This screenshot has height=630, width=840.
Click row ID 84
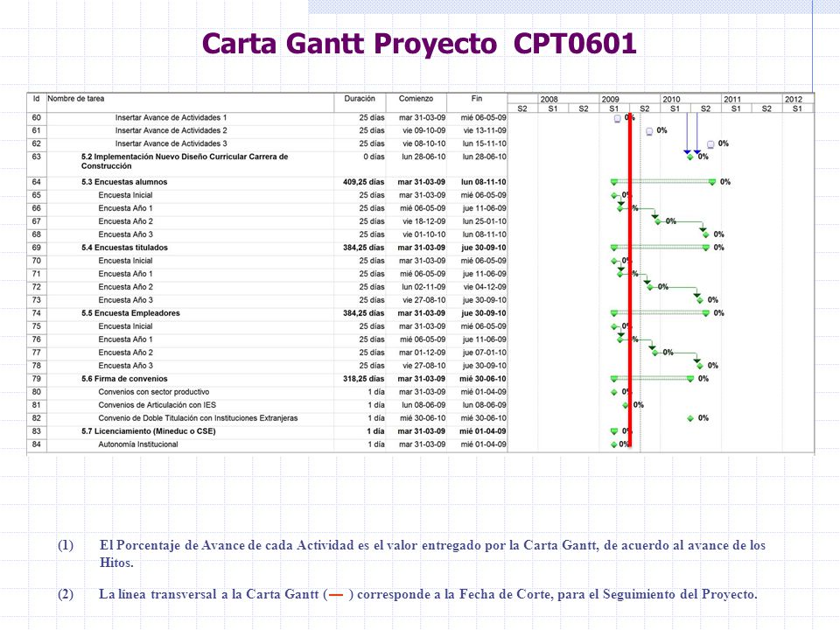pyautogui.click(x=37, y=444)
